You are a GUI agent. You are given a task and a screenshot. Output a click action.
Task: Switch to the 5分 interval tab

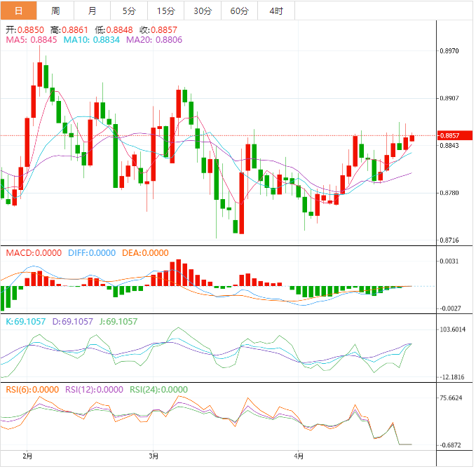coord(129,11)
